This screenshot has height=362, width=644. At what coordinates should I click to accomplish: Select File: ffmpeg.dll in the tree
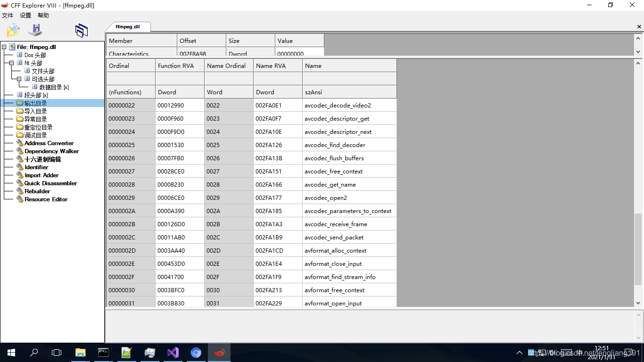[36, 47]
